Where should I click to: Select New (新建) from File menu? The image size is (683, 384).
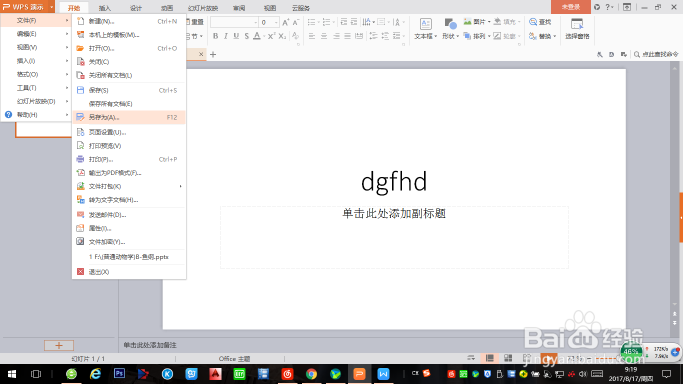click(129, 21)
